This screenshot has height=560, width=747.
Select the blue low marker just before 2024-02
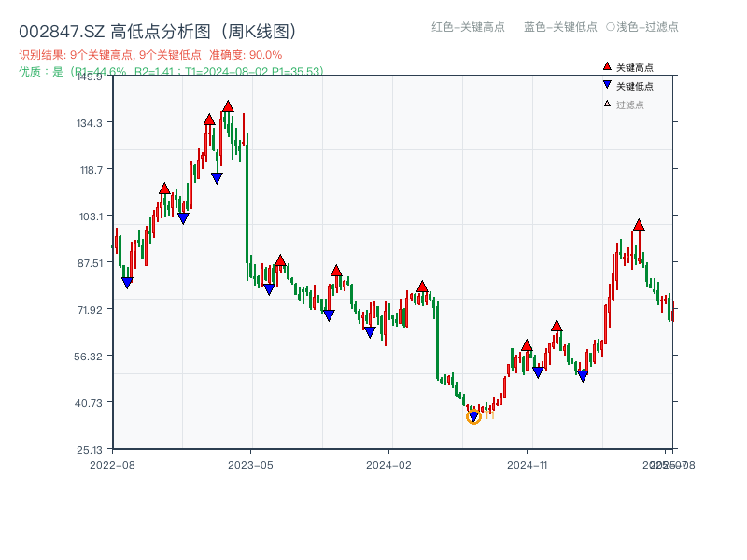[x=370, y=332]
